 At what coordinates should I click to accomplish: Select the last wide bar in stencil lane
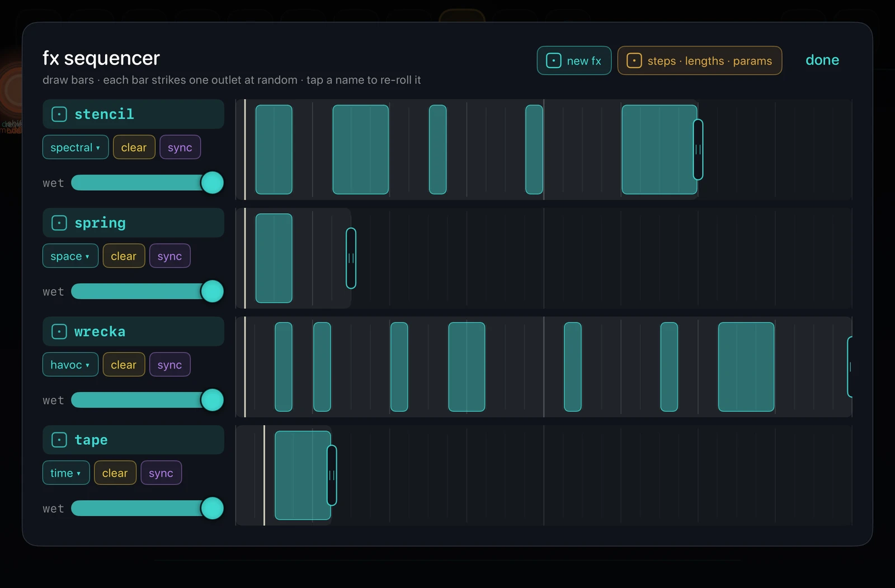pos(659,149)
